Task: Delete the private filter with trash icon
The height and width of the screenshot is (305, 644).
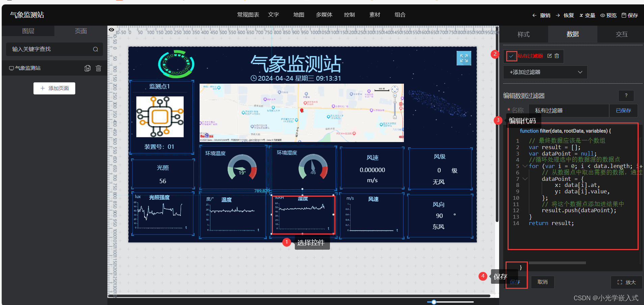Action: (x=557, y=56)
